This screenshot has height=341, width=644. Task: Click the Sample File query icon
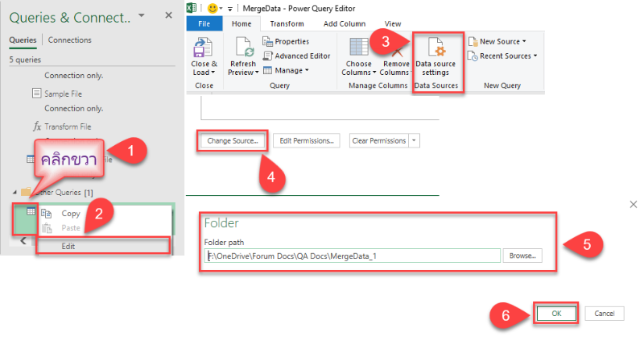[36, 94]
